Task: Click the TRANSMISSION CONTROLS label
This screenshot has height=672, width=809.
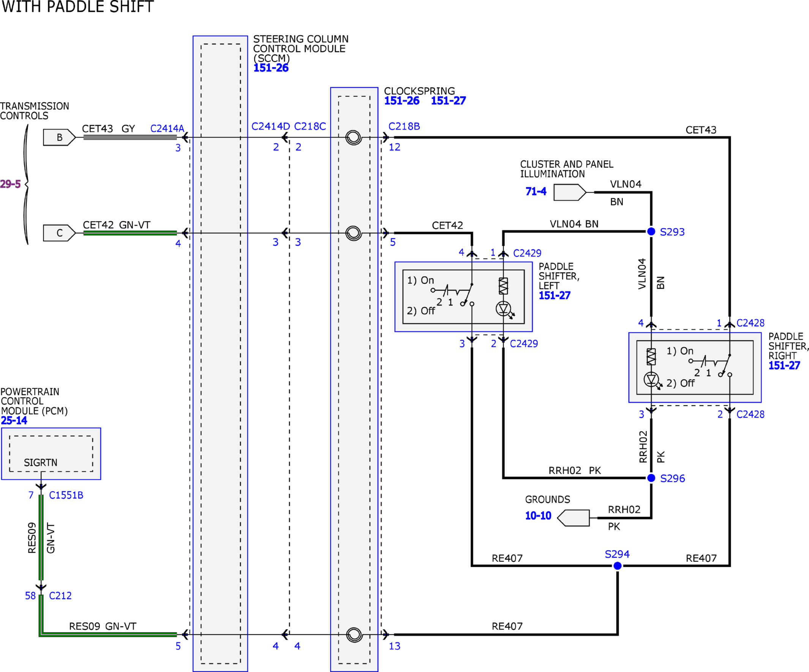Action: (x=35, y=111)
